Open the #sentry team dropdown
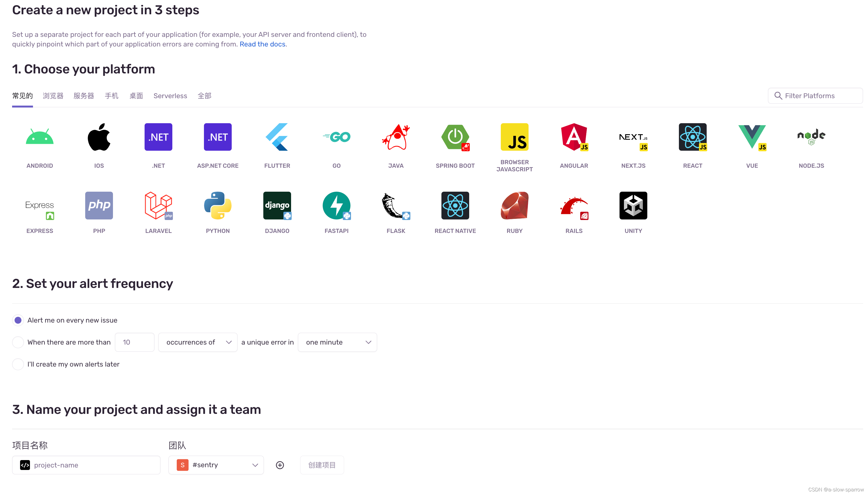 (x=216, y=465)
